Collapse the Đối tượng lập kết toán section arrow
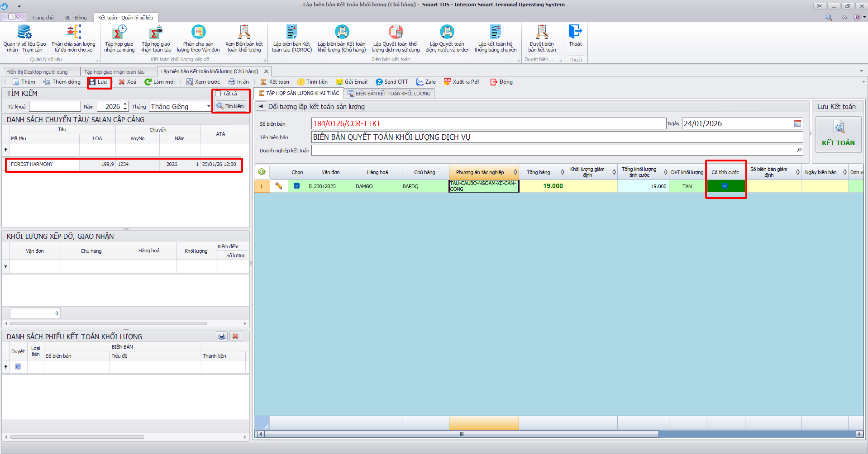This screenshot has width=868, height=454. click(x=261, y=106)
